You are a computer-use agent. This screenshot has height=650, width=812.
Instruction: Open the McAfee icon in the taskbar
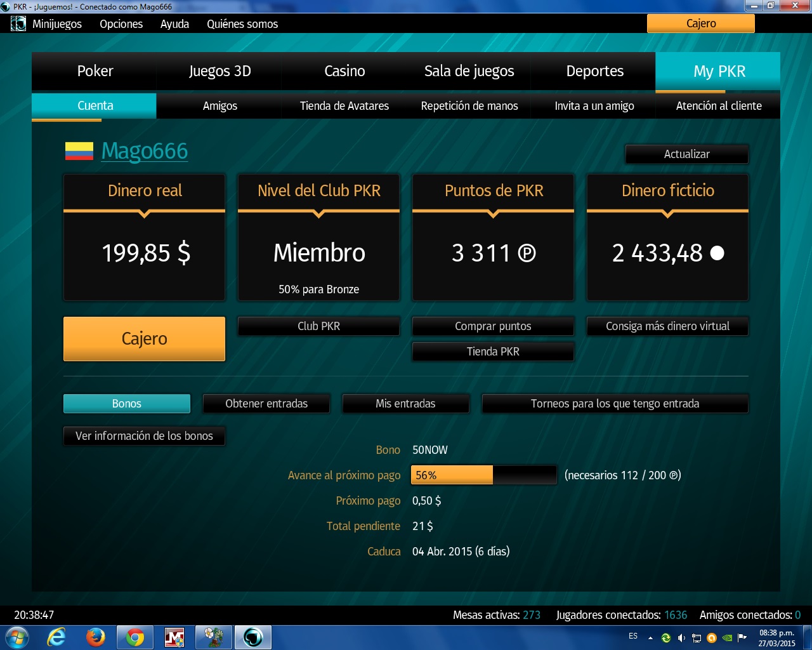[174, 637]
